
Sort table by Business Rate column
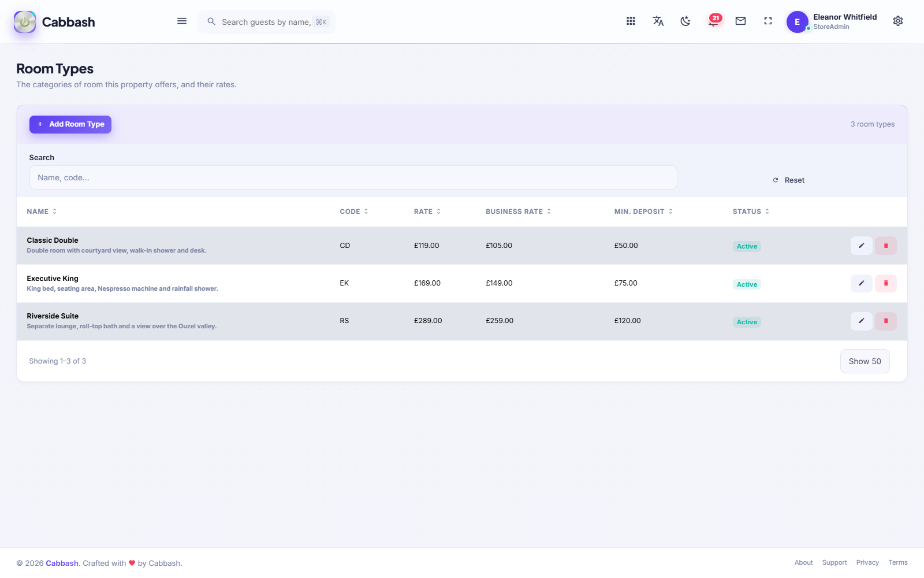click(518, 212)
